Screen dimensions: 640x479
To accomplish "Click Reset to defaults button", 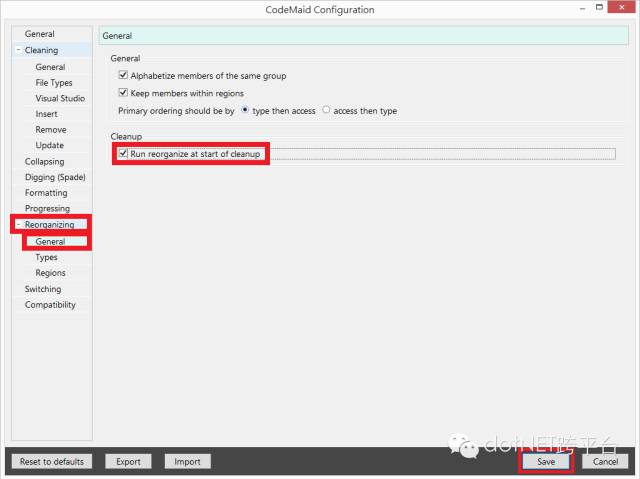I will [52, 461].
